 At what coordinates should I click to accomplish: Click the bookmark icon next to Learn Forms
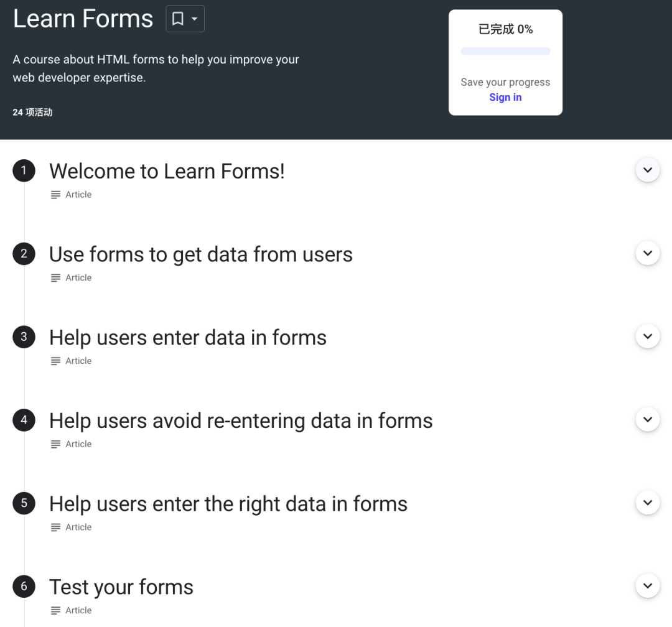pyautogui.click(x=178, y=19)
